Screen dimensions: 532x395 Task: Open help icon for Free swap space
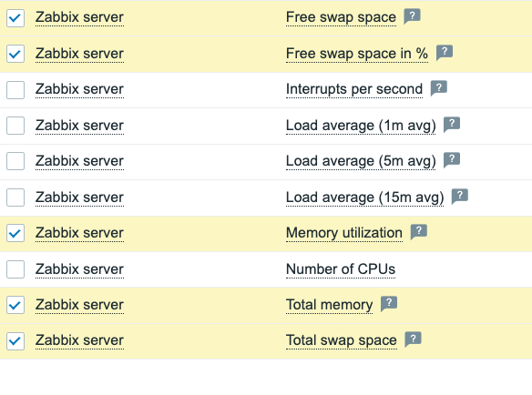(412, 16)
